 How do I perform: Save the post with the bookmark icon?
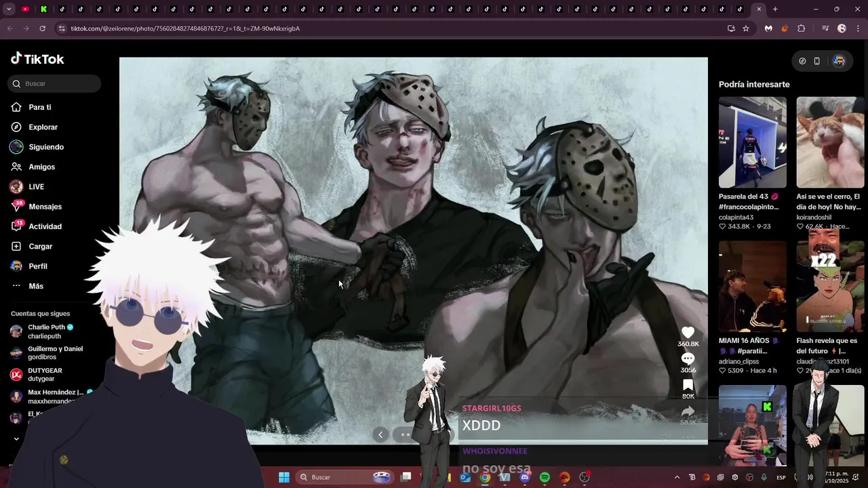[688, 385]
